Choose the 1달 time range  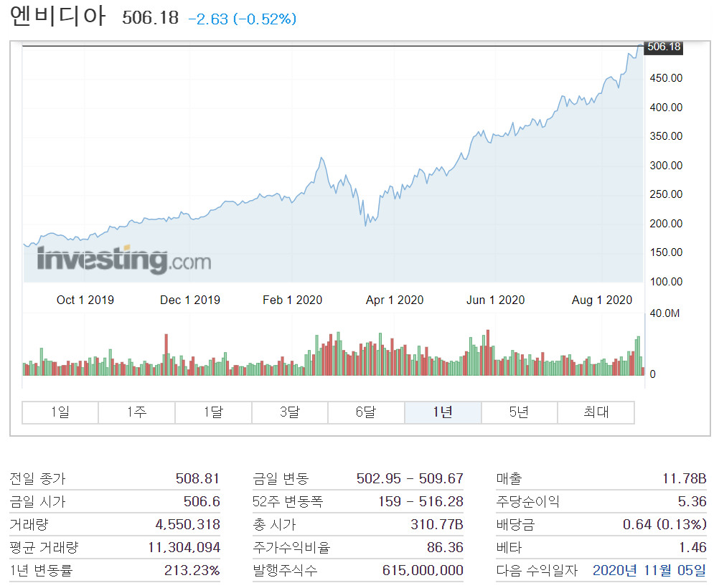(213, 412)
